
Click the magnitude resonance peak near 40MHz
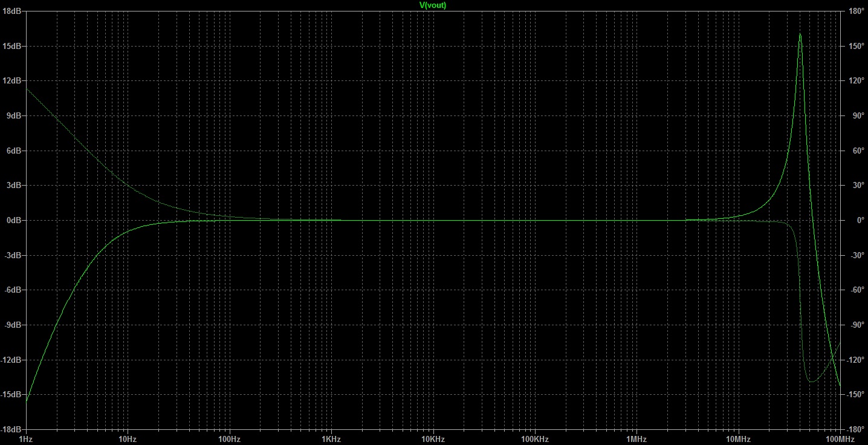pos(800,34)
